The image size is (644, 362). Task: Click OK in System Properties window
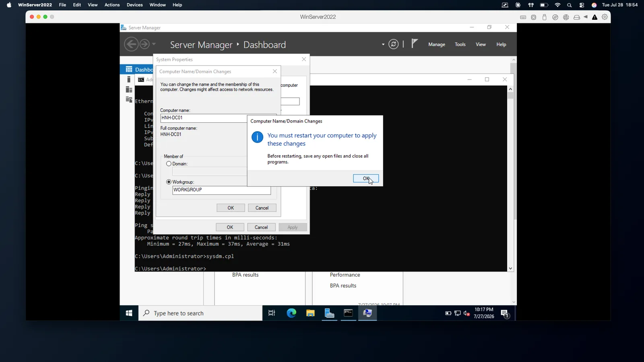click(x=230, y=227)
